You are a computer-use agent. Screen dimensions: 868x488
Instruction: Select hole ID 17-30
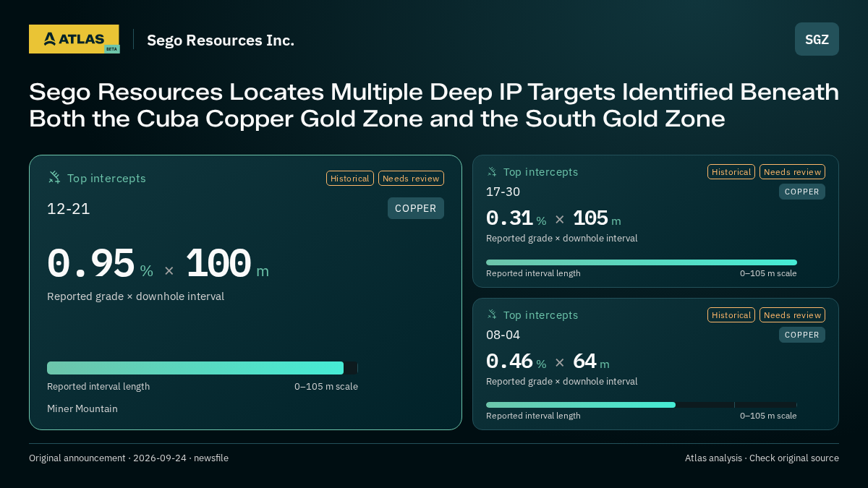coord(503,192)
